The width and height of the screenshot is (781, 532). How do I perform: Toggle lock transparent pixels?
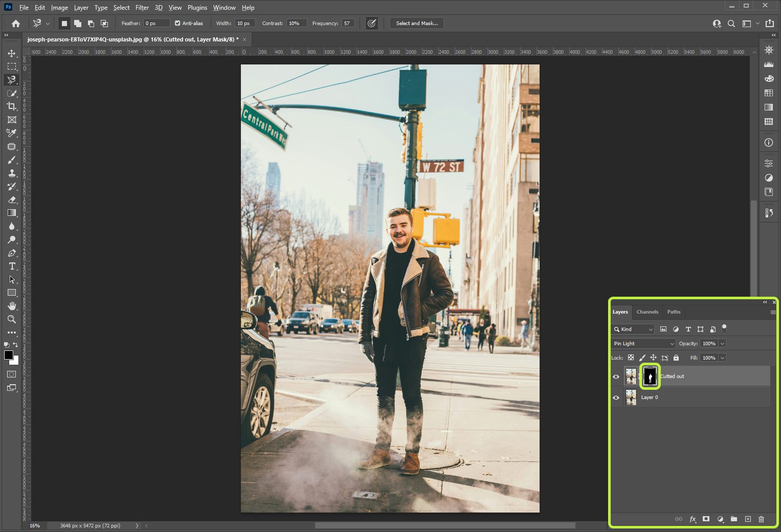(631, 358)
